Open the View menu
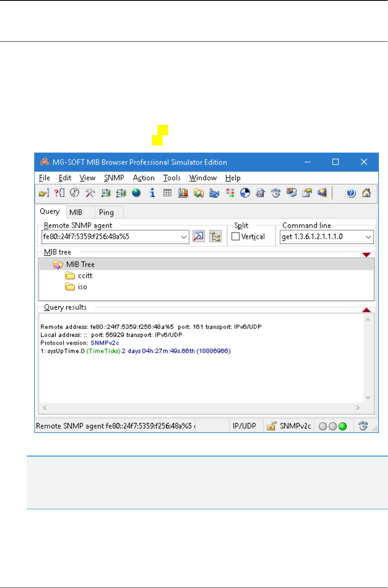 [87, 178]
